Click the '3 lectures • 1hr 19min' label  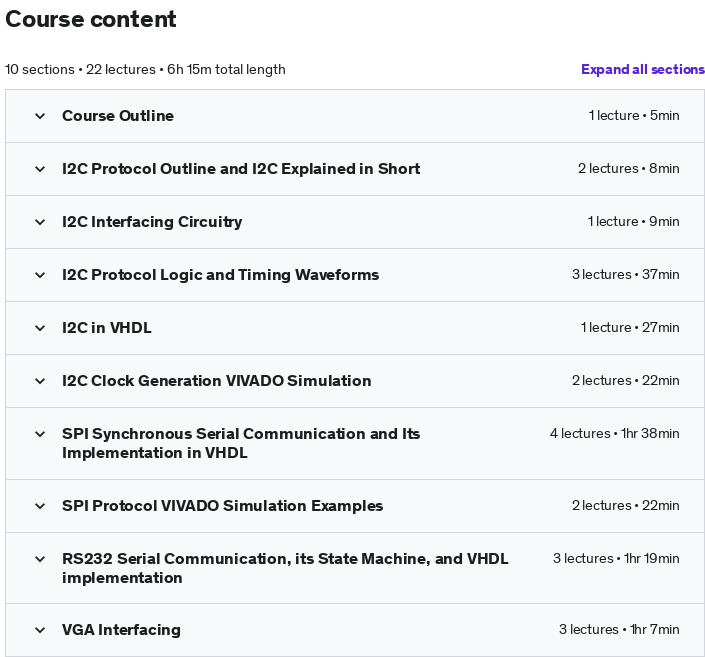616,559
